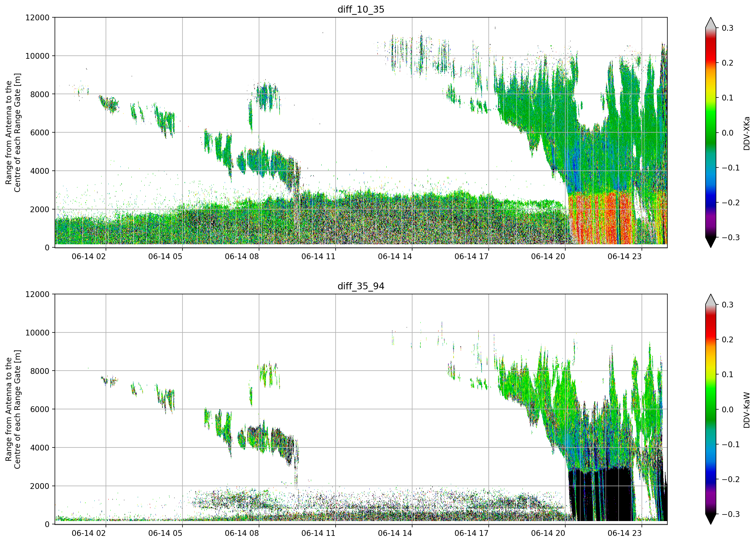Click the 06-14 05 time label under diff_10_35
The image size is (756, 543).
click(165, 256)
